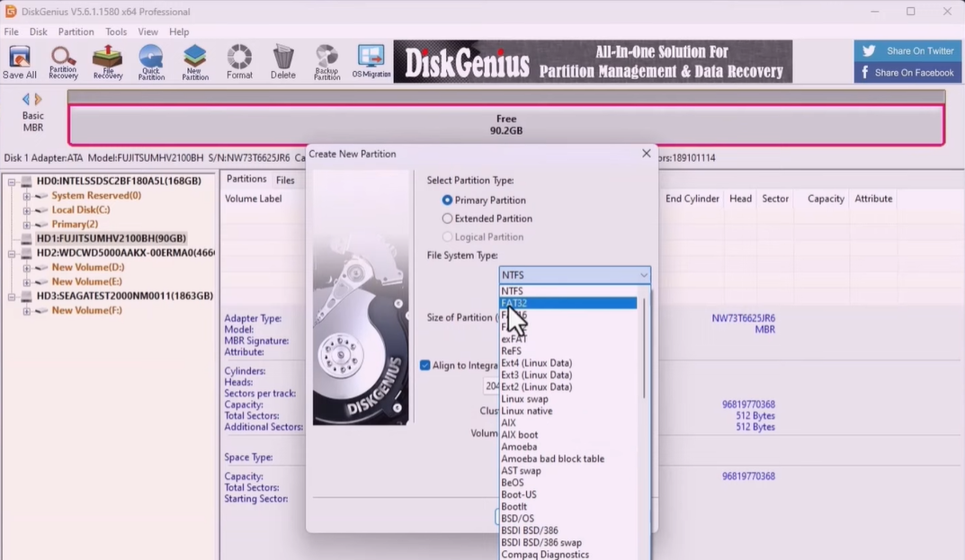The width and height of the screenshot is (965, 560).
Task: Open the Tools menu
Action: [x=116, y=31]
